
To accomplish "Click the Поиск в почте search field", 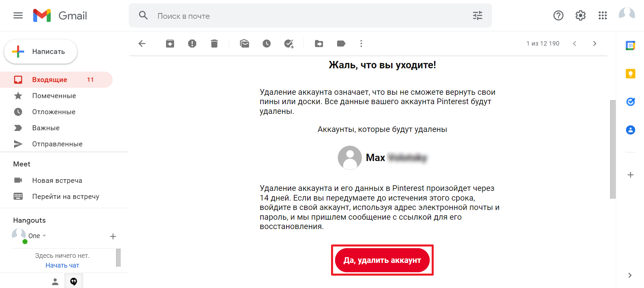I will (x=302, y=16).
